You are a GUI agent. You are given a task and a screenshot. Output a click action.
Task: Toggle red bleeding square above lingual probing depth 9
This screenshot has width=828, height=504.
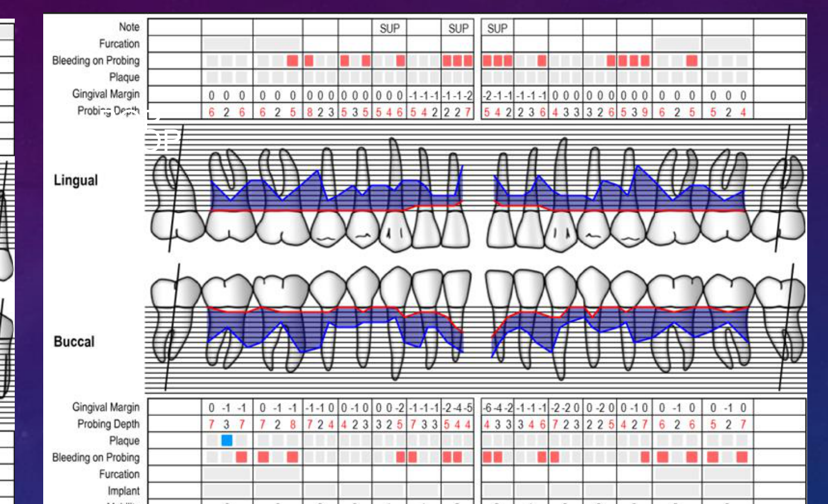tap(645, 61)
